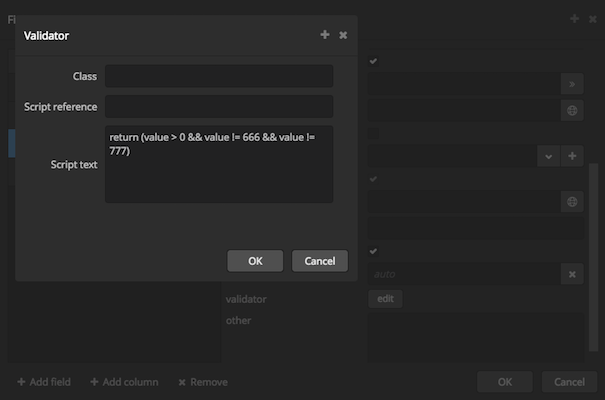The height and width of the screenshot is (400, 605).
Task: Confirm the Validator dialog with OK
Action: coord(255,261)
